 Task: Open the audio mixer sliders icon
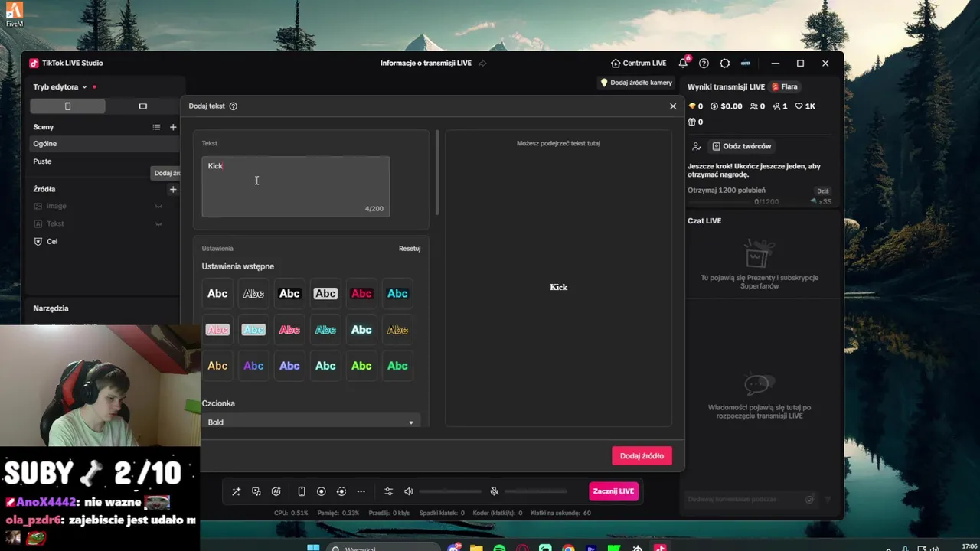click(388, 491)
